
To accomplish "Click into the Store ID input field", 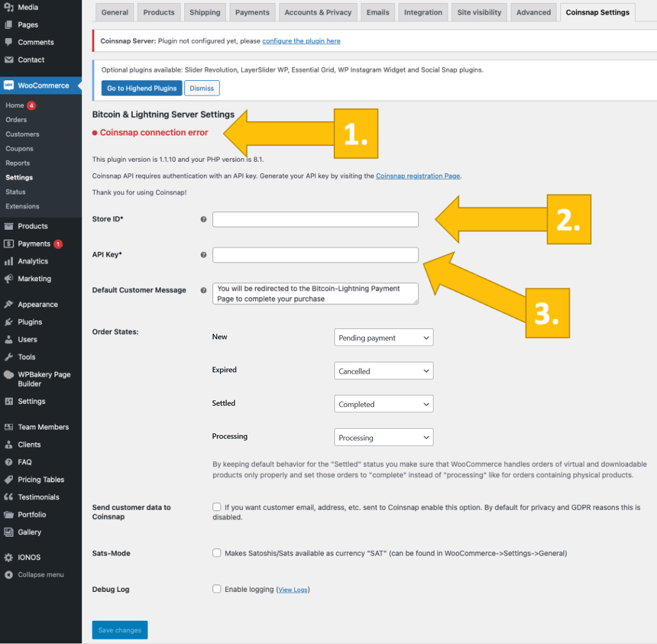I will [315, 220].
